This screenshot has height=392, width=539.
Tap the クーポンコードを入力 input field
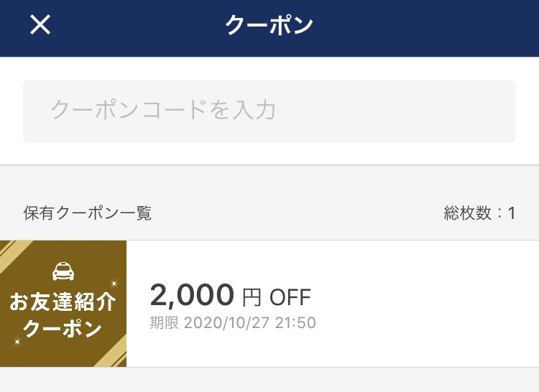tap(269, 111)
